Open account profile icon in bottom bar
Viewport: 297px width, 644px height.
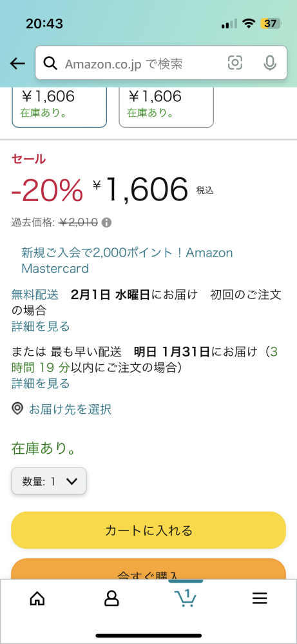point(111,598)
